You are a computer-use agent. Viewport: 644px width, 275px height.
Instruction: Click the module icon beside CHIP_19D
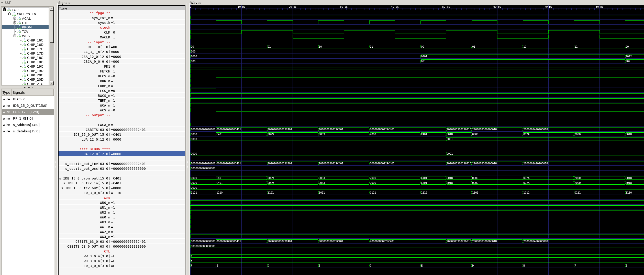coord(24,71)
